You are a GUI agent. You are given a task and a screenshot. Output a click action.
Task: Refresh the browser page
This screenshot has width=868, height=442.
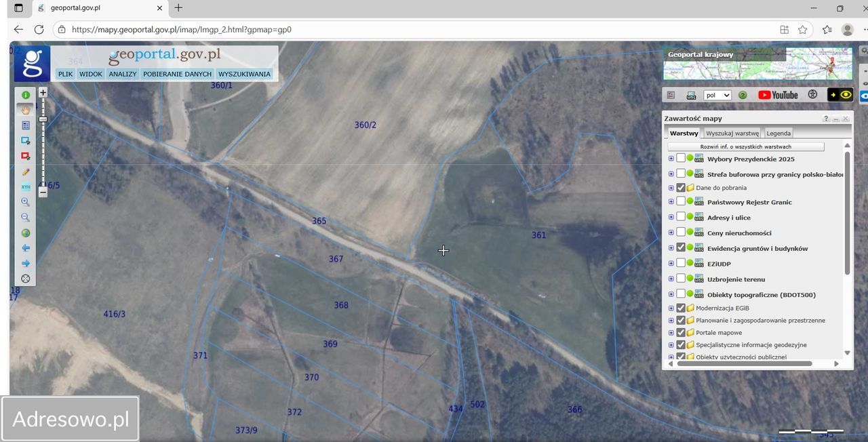point(39,30)
